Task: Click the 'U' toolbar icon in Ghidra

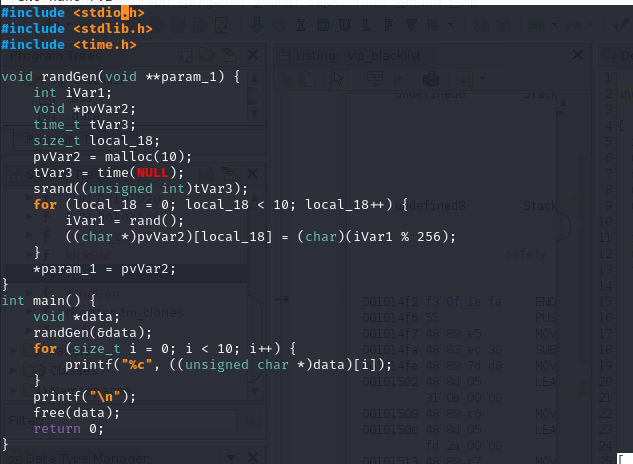Action: pyautogui.click(x=345, y=25)
